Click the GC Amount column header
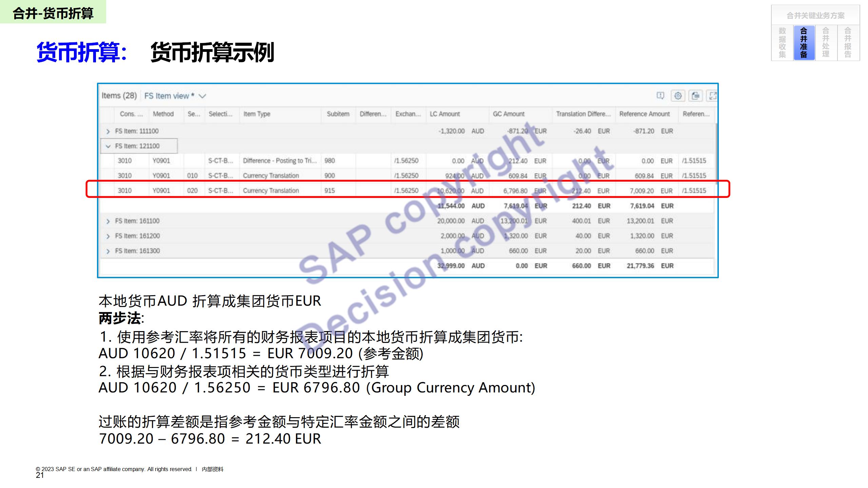This screenshot has height=488, width=868. point(508,114)
